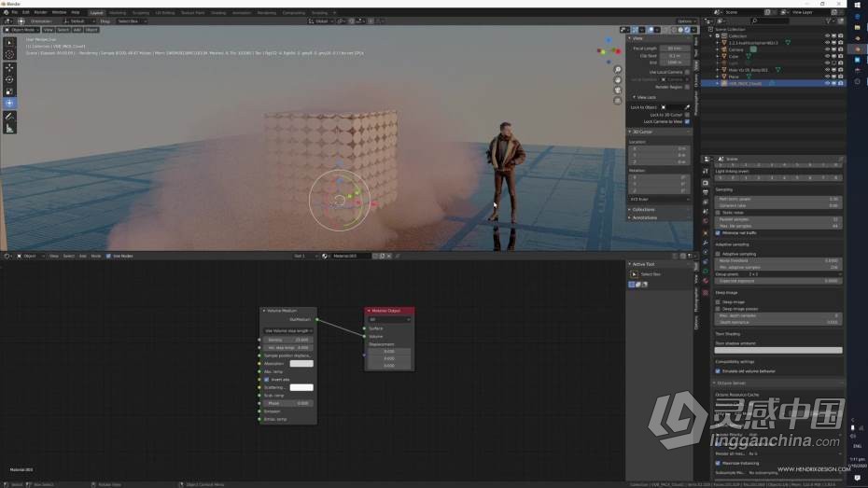
Task: Click the Absorption color swatch on node
Action: (x=301, y=364)
